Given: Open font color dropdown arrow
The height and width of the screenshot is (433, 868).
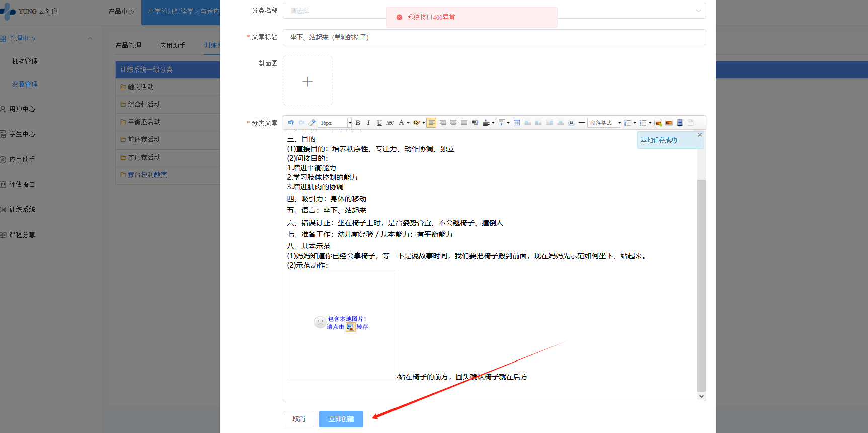Looking at the screenshot, I should (x=408, y=123).
